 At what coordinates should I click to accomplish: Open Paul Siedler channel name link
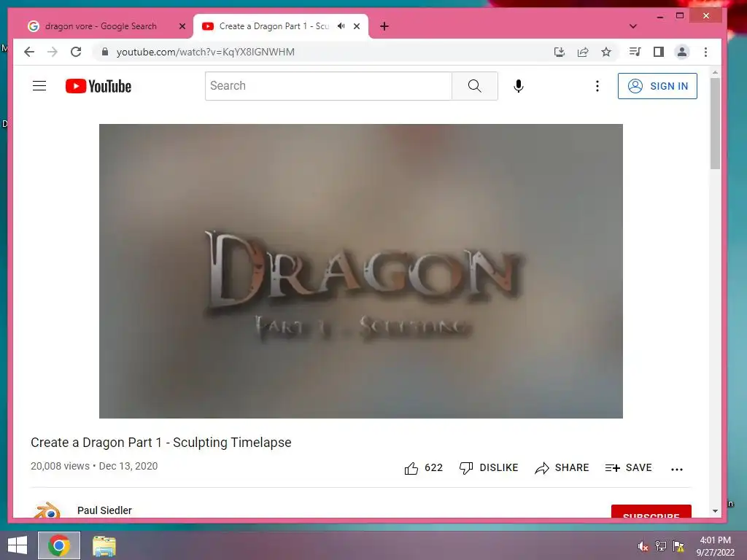[x=104, y=510]
